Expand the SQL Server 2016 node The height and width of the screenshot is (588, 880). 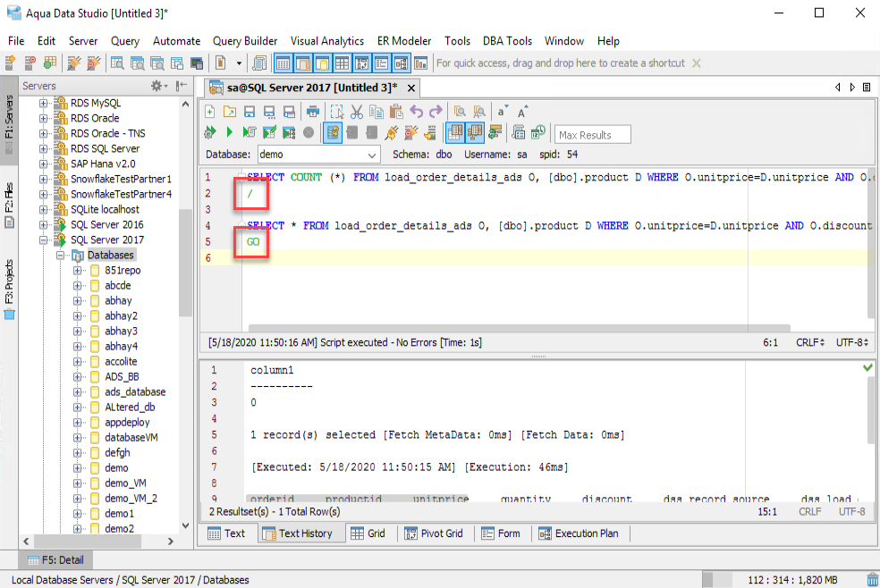pyautogui.click(x=43, y=225)
